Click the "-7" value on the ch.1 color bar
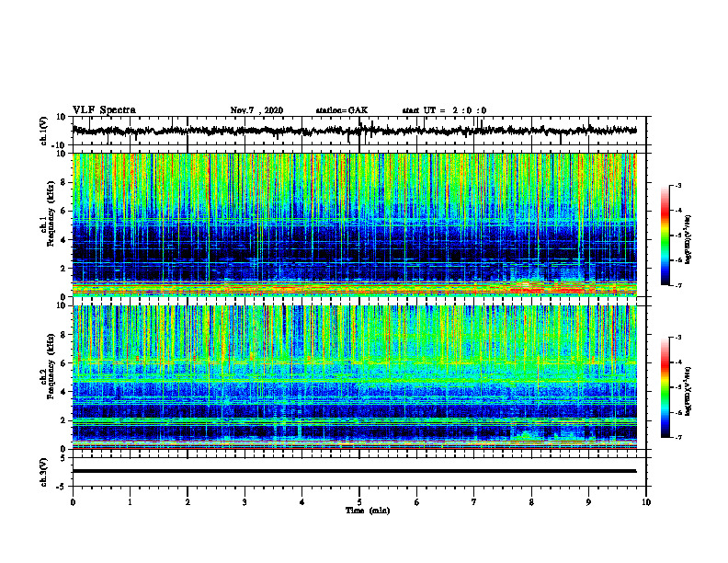 (x=678, y=285)
